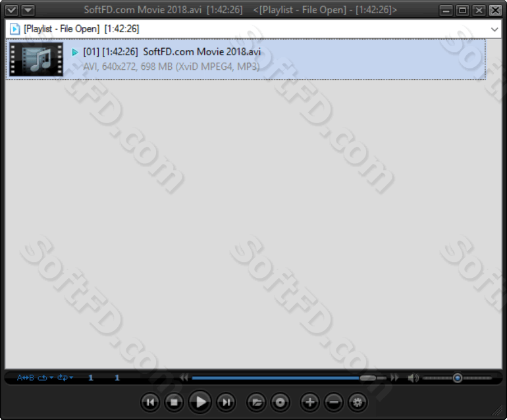
Task: Select the 'SoftFD.com Movie 2018.avi' file name
Action: [201, 52]
